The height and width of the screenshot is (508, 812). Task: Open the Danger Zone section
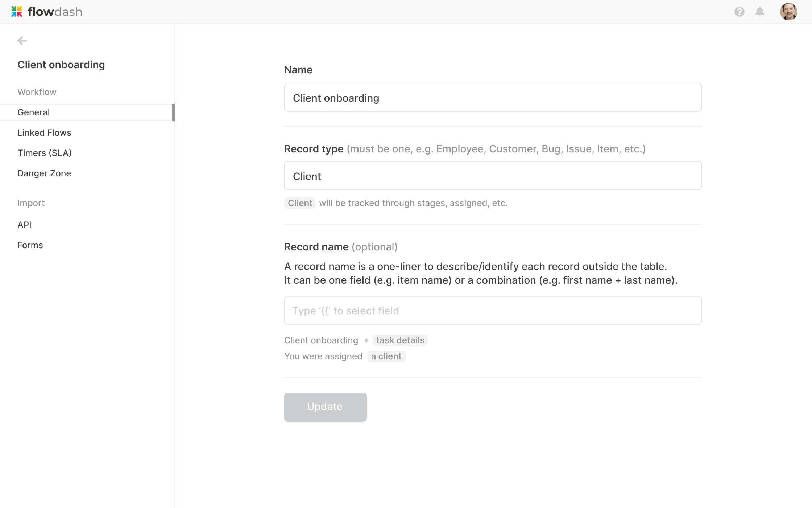[x=44, y=173]
